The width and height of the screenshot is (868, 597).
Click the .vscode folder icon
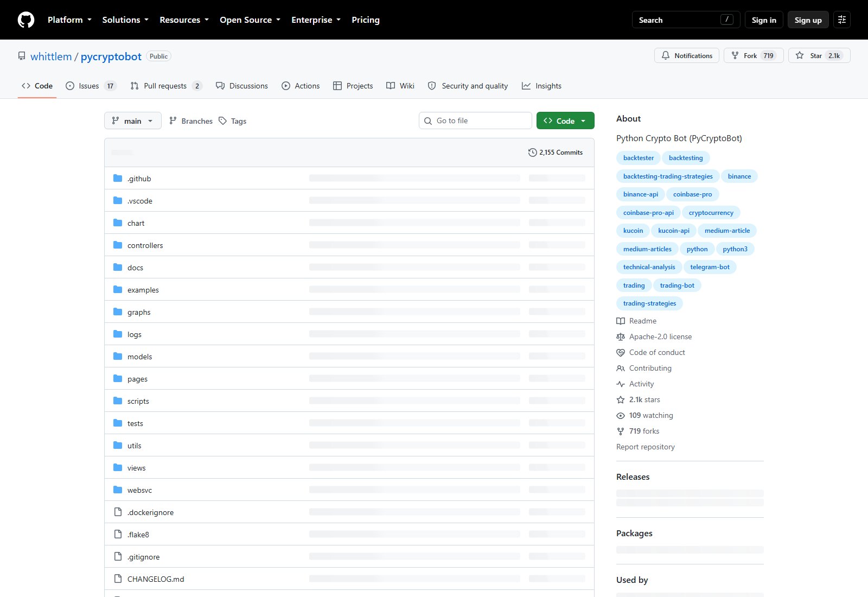118,200
